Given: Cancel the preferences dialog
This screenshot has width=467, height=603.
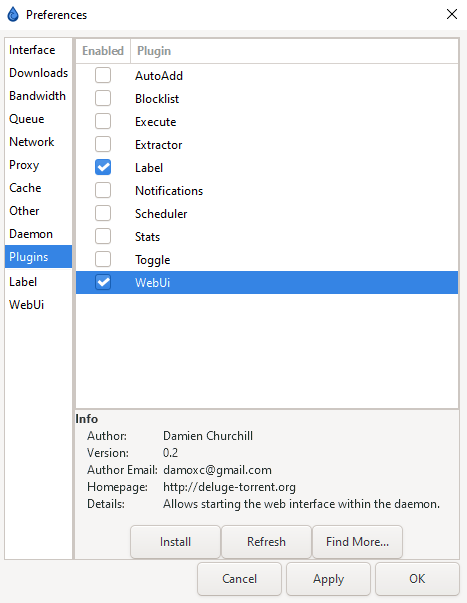Looking at the screenshot, I should (x=239, y=579).
